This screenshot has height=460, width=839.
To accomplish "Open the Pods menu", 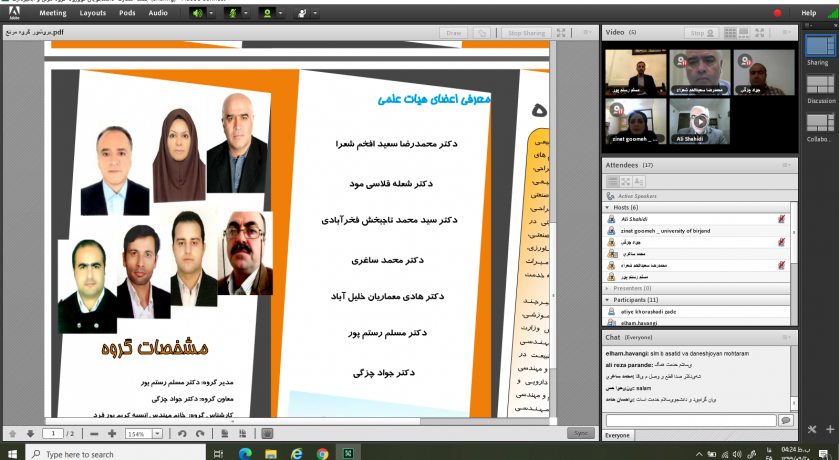I will pyautogui.click(x=127, y=13).
